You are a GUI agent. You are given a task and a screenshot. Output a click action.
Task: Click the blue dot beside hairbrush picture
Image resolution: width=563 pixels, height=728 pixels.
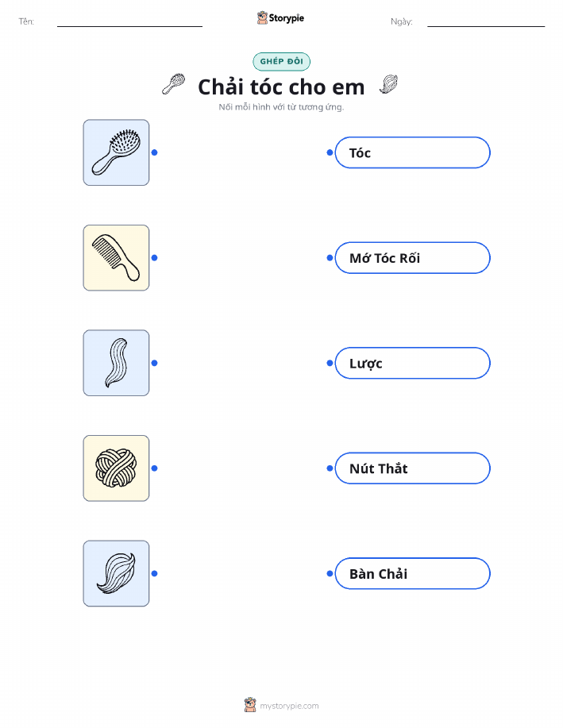[x=155, y=152]
